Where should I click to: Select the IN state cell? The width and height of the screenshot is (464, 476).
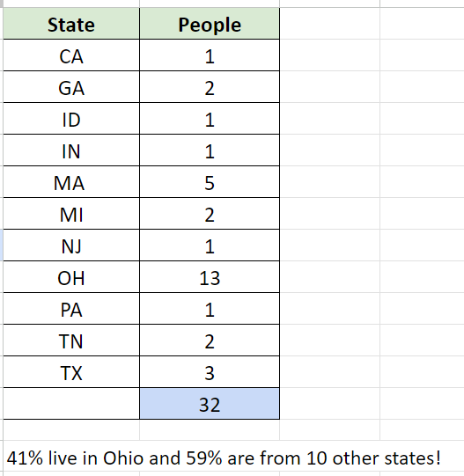71,150
